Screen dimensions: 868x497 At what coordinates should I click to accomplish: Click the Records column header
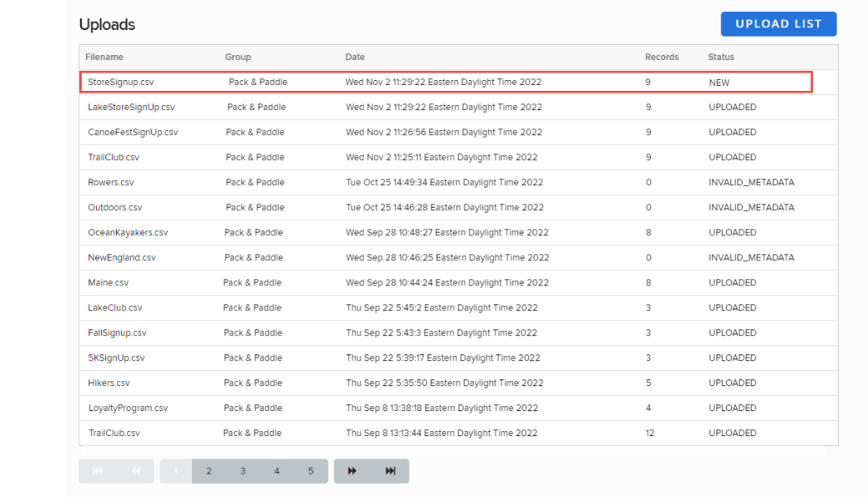pyautogui.click(x=662, y=57)
